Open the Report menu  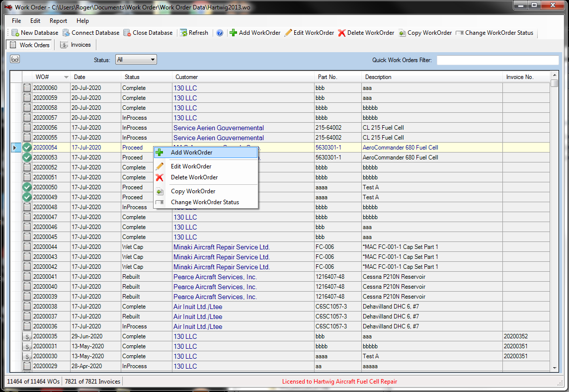click(58, 21)
